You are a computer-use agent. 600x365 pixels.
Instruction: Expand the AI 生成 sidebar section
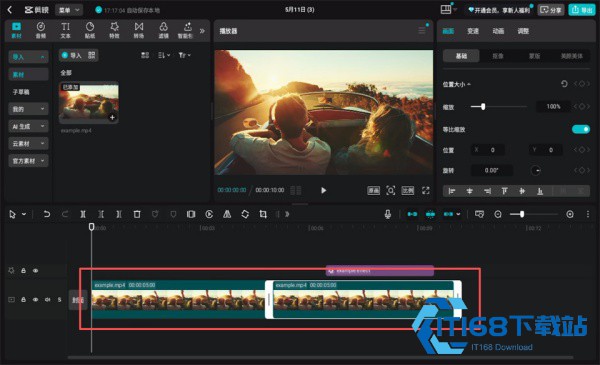click(28, 126)
